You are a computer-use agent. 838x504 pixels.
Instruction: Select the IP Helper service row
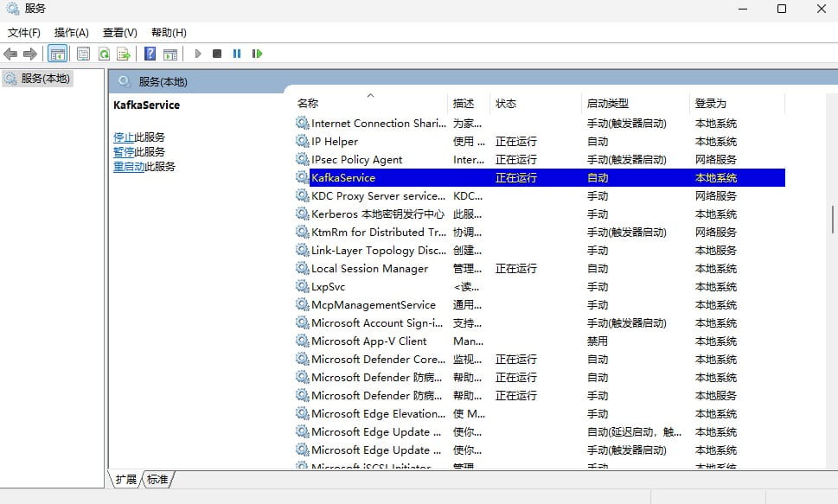click(x=541, y=141)
